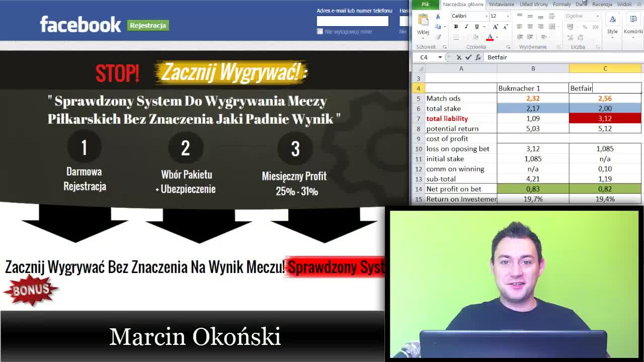The width and height of the screenshot is (644, 362).
Task: Align cell text to top
Action: coord(520,15)
